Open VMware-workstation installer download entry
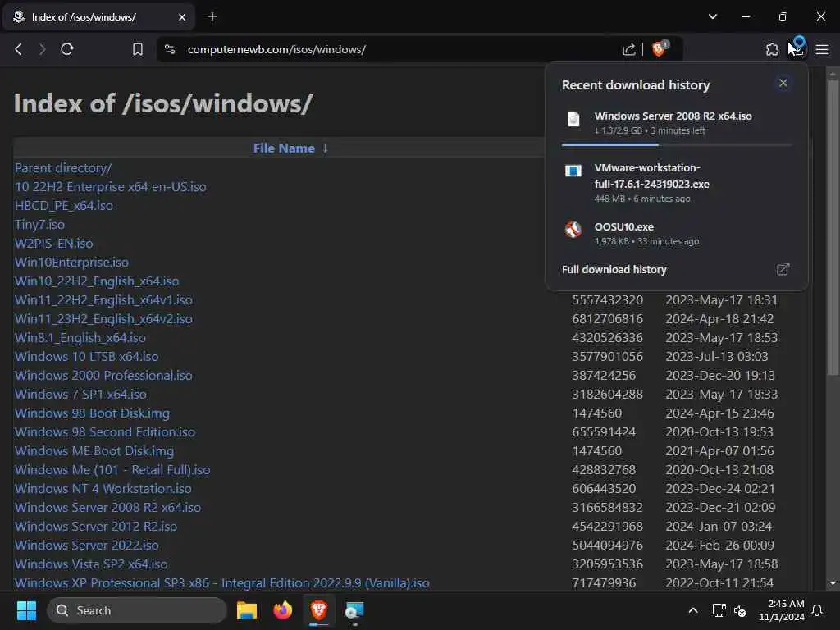The height and width of the screenshot is (630, 840). 676,182
